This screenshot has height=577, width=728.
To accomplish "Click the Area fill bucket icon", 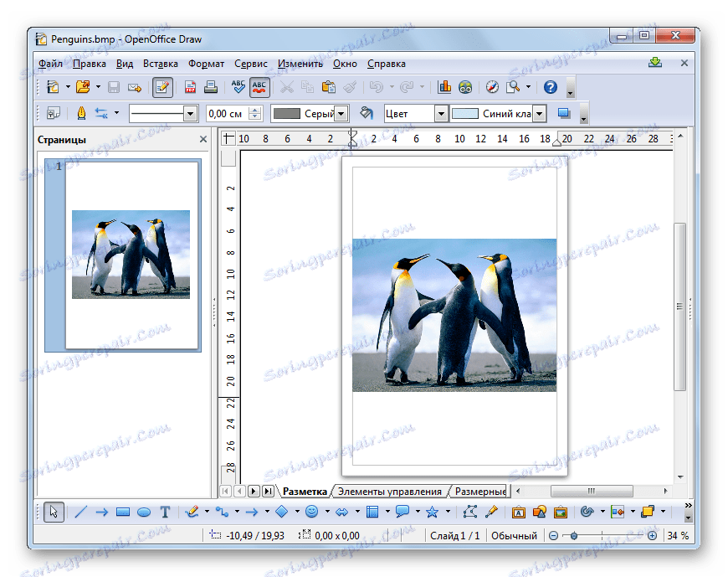I will click(x=367, y=113).
